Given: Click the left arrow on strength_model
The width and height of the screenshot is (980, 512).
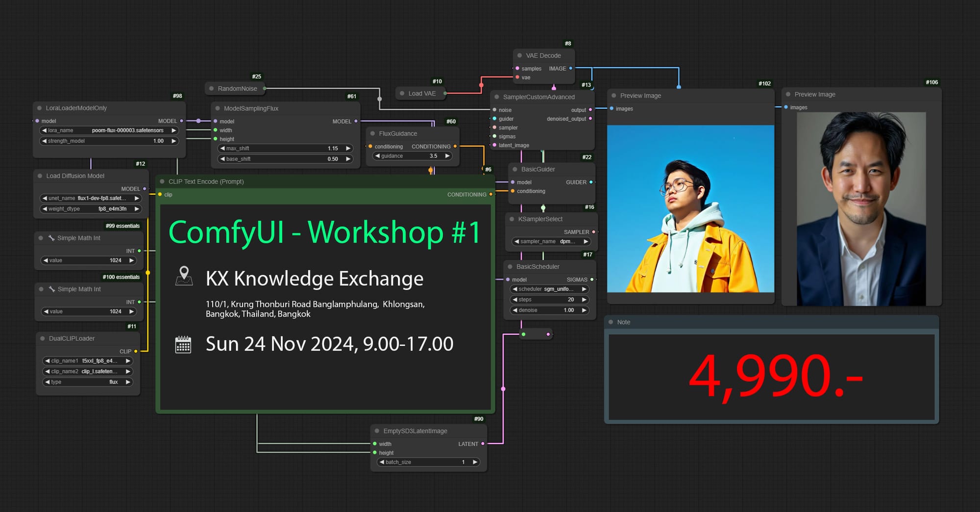Looking at the screenshot, I should 45,141.
